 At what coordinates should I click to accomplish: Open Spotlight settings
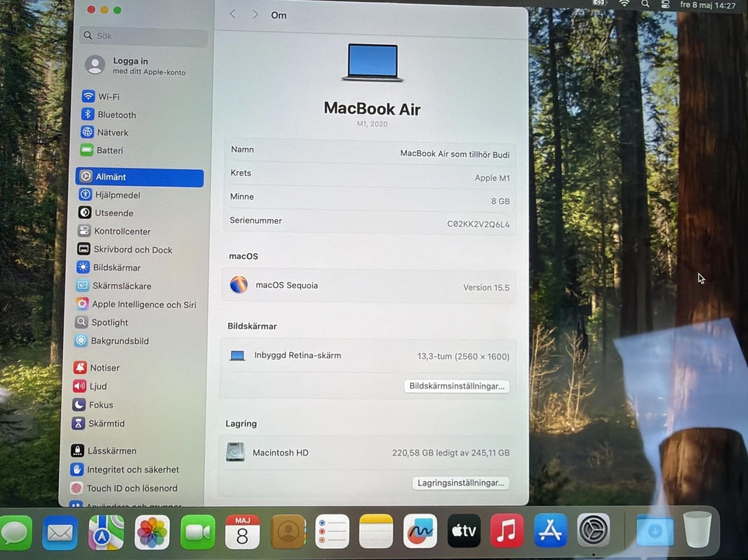coord(102,322)
